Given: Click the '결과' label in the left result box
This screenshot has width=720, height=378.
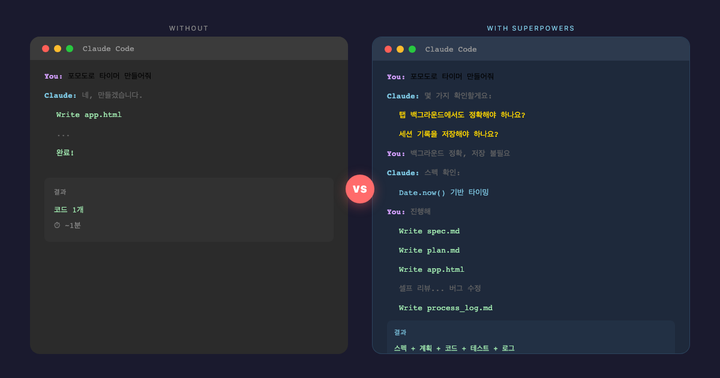Looking at the screenshot, I should 60,192.
